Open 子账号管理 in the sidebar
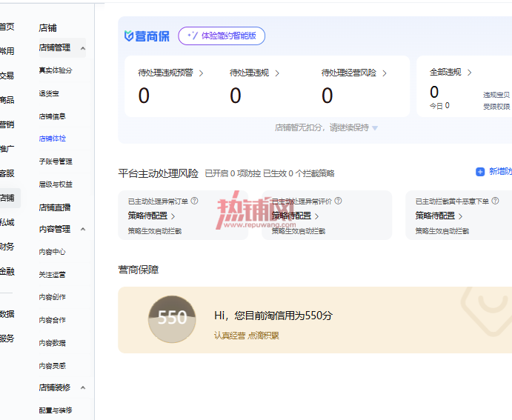 (x=56, y=161)
